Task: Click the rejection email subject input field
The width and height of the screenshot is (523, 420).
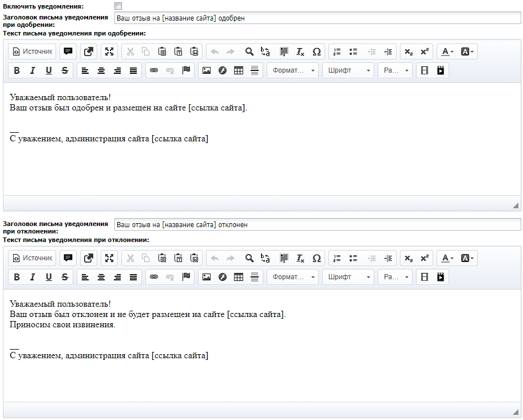Action: click(x=318, y=225)
